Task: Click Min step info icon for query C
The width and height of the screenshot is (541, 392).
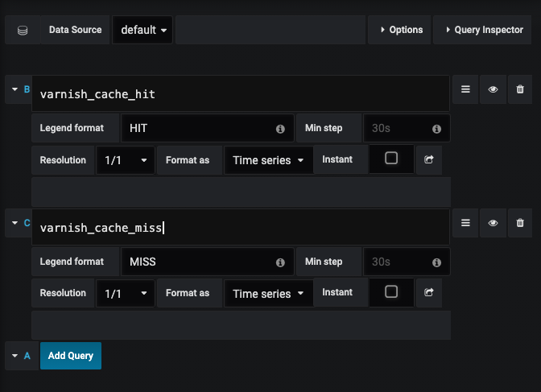Action: 436,262
